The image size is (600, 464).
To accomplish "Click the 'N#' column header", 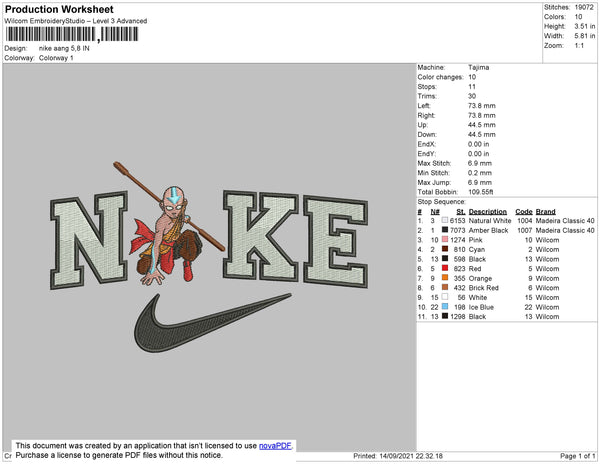I will coord(435,212).
